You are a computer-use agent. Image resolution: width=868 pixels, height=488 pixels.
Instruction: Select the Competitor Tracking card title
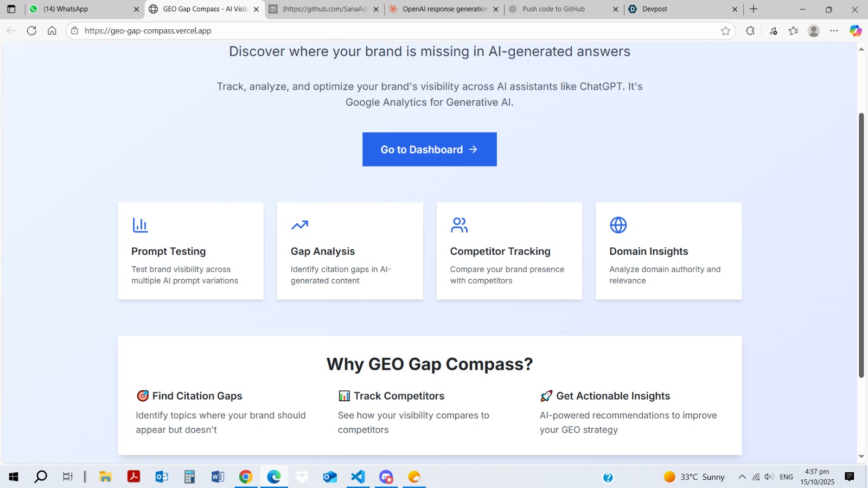click(x=500, y=251)
